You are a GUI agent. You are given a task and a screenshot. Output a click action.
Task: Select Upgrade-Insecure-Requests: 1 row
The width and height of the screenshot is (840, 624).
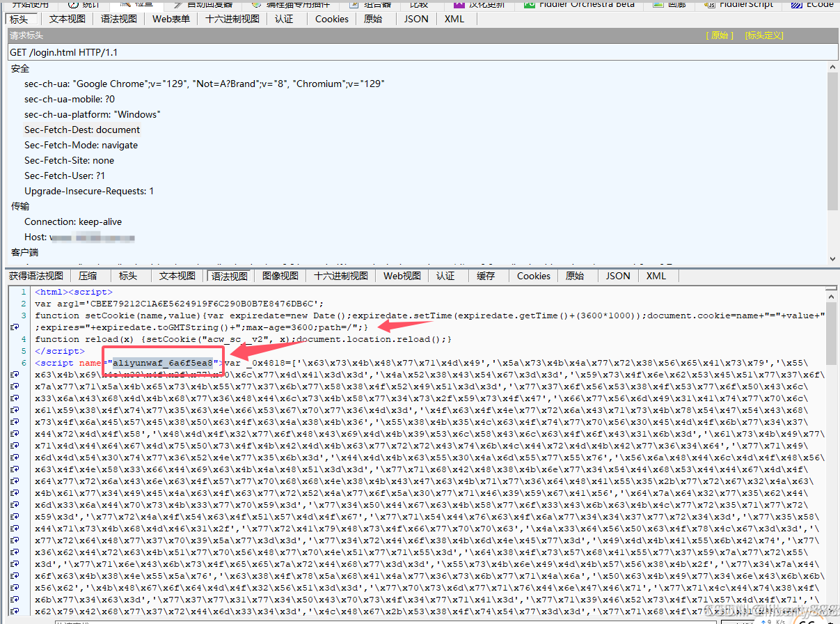coord(89,191)
